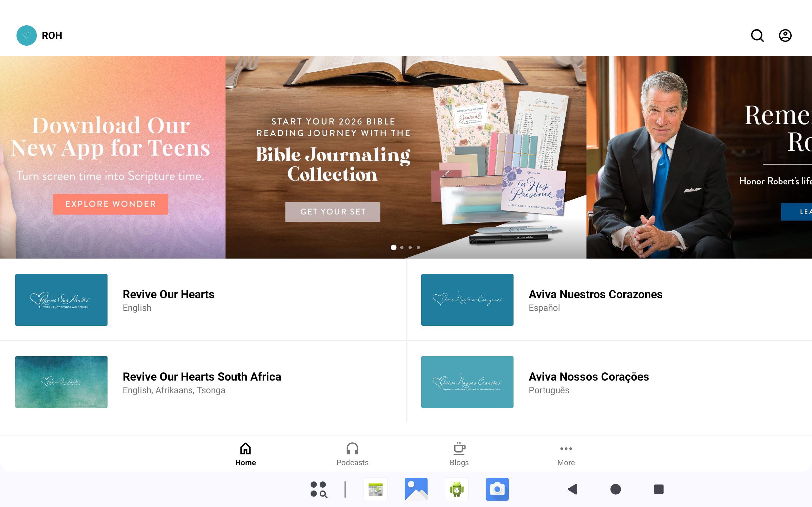Select Aviva Nossos Corações thumbnail
This screenshot has width=812, height=507.
(467, 382)
